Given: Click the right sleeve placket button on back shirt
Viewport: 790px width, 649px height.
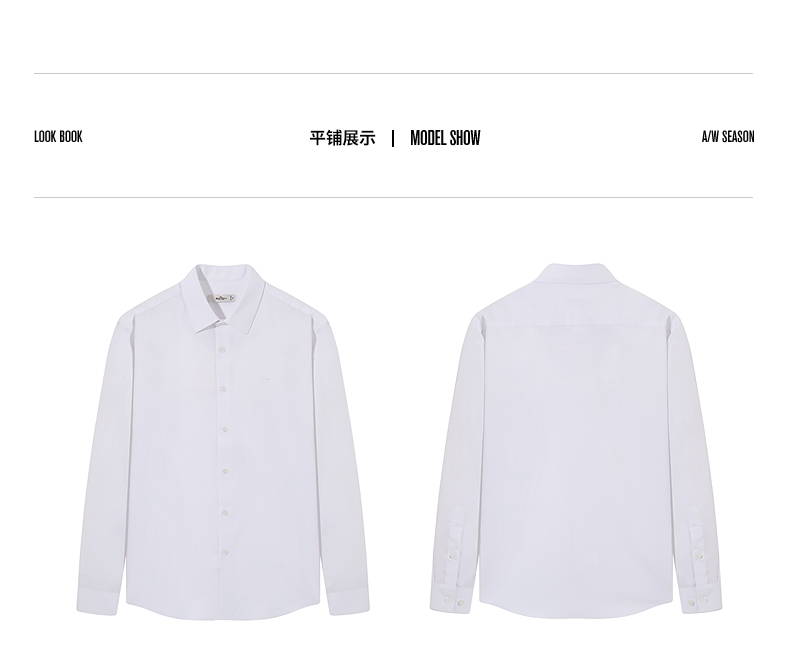Looking at the screenshot, I should click(700, 556).
